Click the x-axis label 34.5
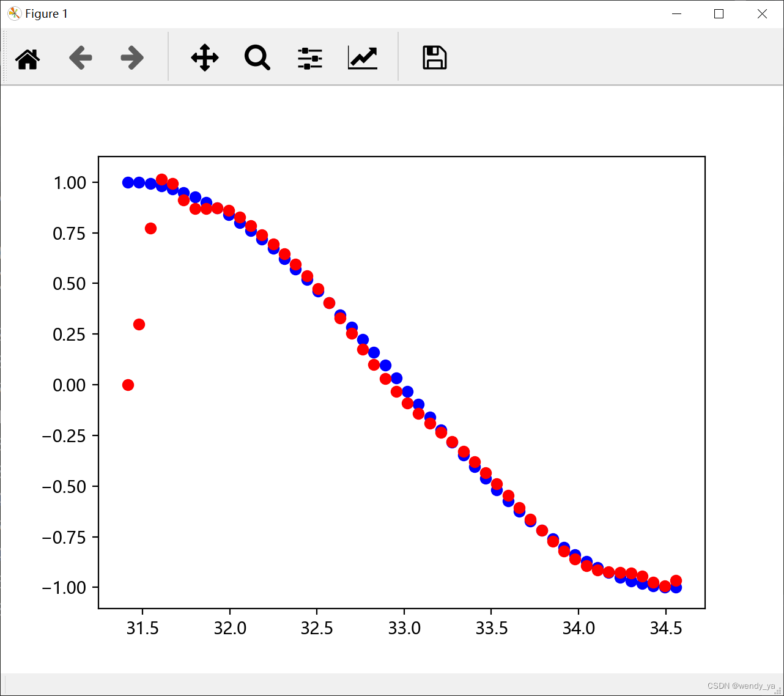784x696 pixels. (666, 628)
